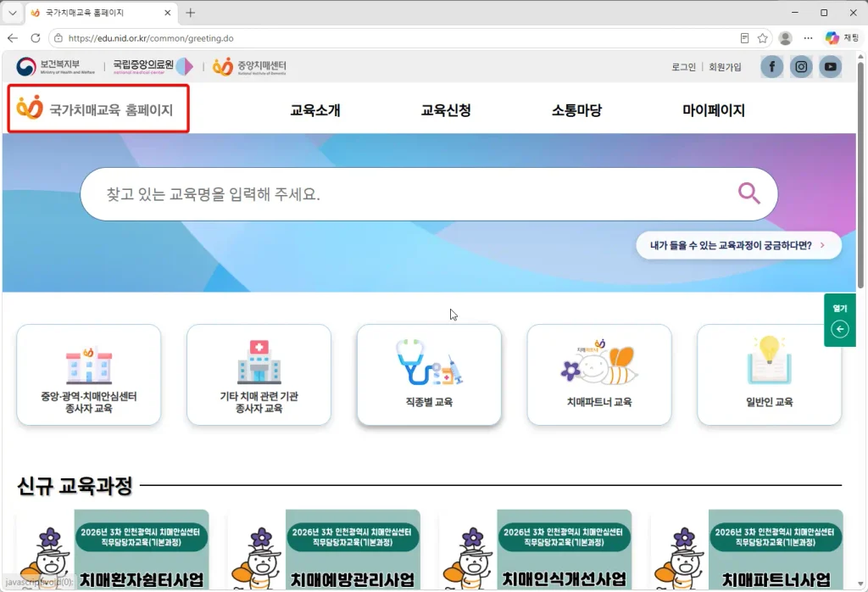Open browser settings and more menu
Screen dimensions: 868x592
click(x=808, y=38)
